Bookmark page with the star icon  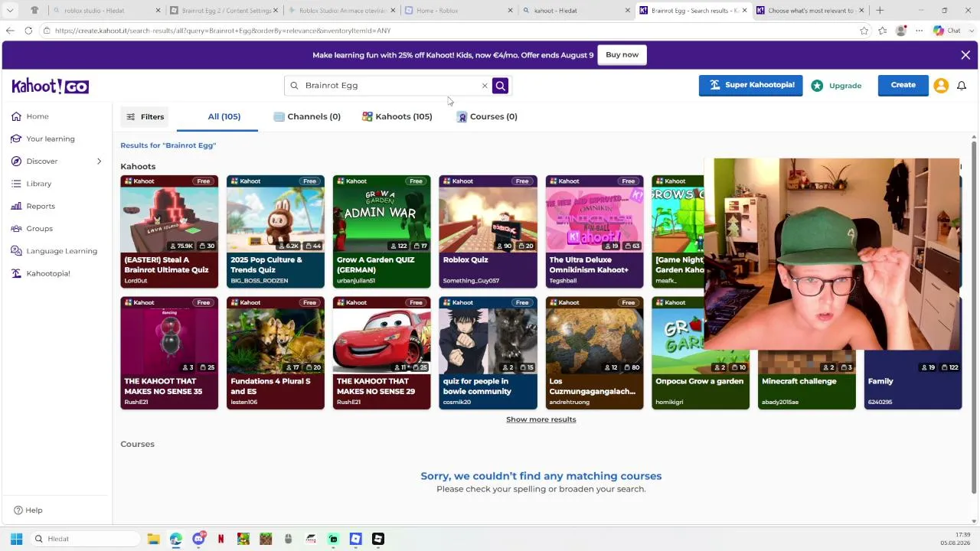coord(864,31)
